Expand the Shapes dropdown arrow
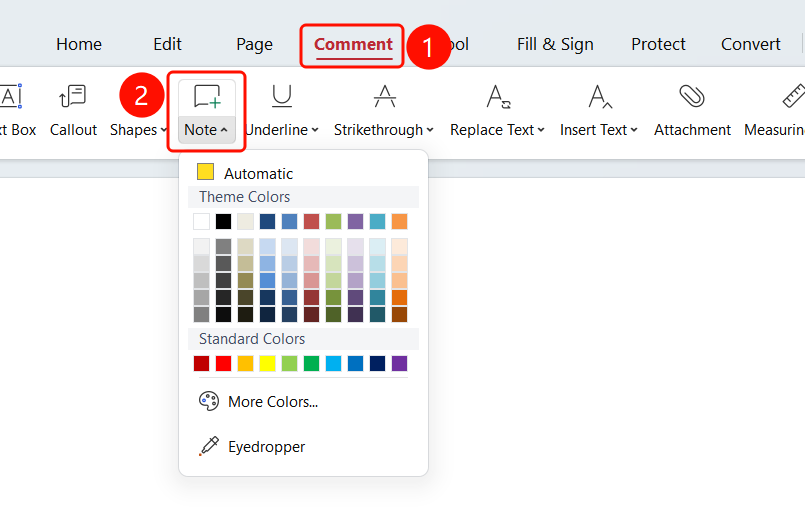The height and width of the screenshot is (530, 805). coord(163,130)
